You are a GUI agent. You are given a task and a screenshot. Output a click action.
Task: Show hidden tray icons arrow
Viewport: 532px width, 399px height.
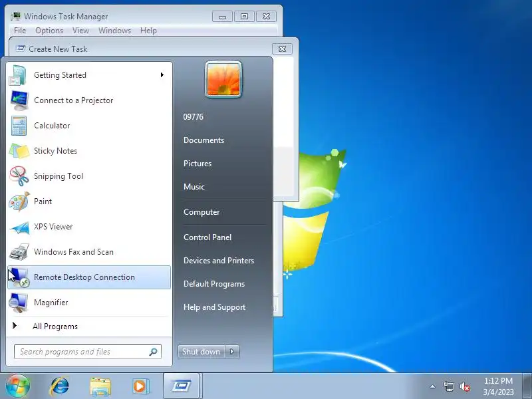(x=432, y=386)
